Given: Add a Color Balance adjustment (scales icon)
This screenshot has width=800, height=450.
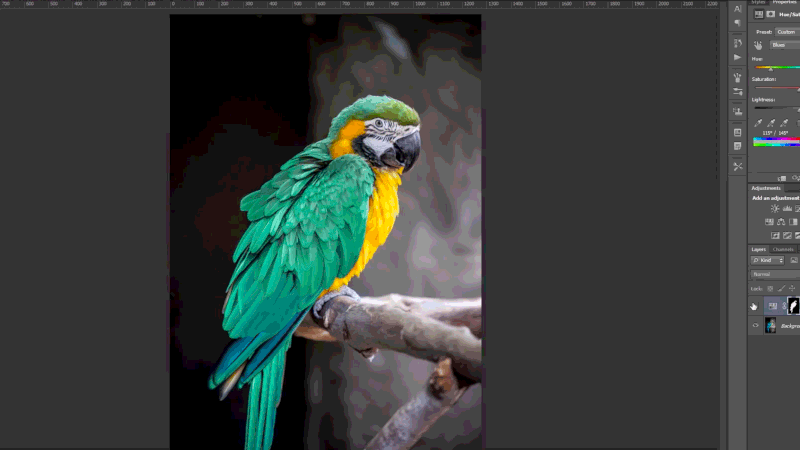Looking at the screenshot, I should click(x=781, y=222).
